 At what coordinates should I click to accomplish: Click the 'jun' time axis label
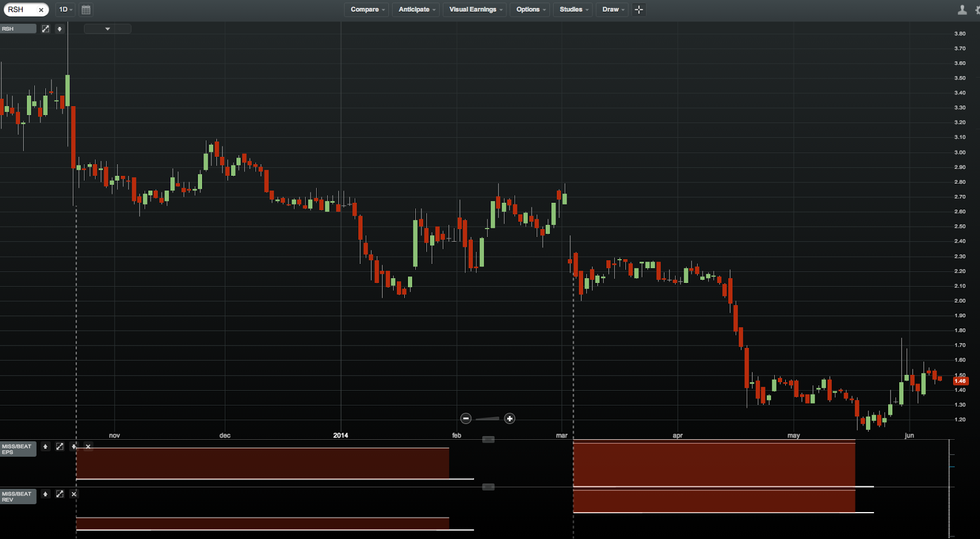point(910,435)
